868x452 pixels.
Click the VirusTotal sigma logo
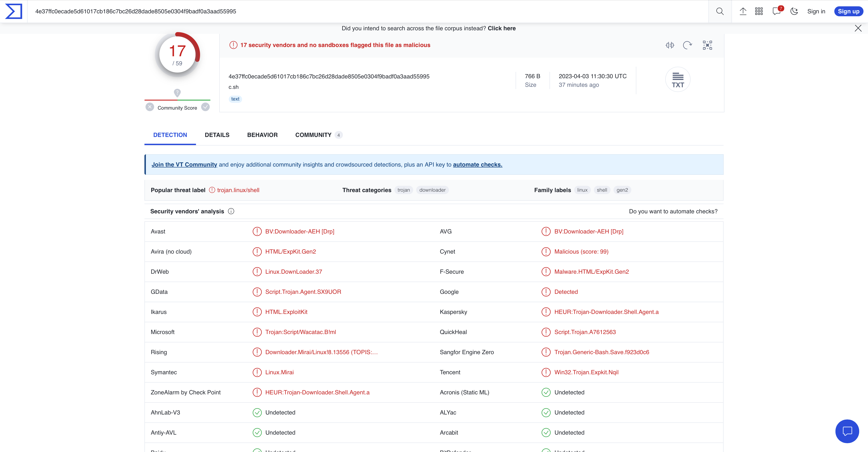(14, 11)
